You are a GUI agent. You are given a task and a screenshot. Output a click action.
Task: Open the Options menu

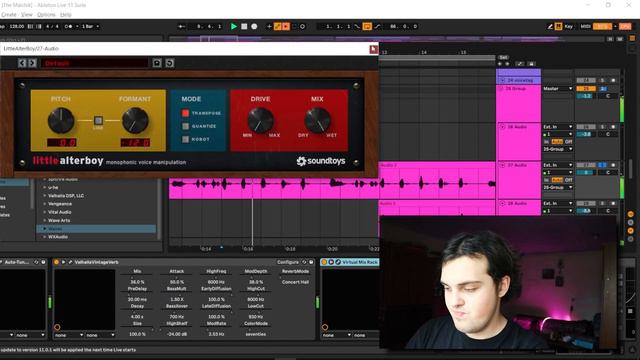(x=46, y=14)
